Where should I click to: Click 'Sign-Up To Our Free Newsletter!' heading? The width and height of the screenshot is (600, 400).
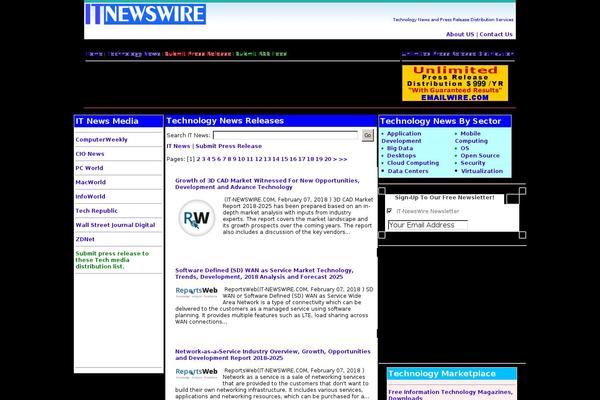[444, 198]
